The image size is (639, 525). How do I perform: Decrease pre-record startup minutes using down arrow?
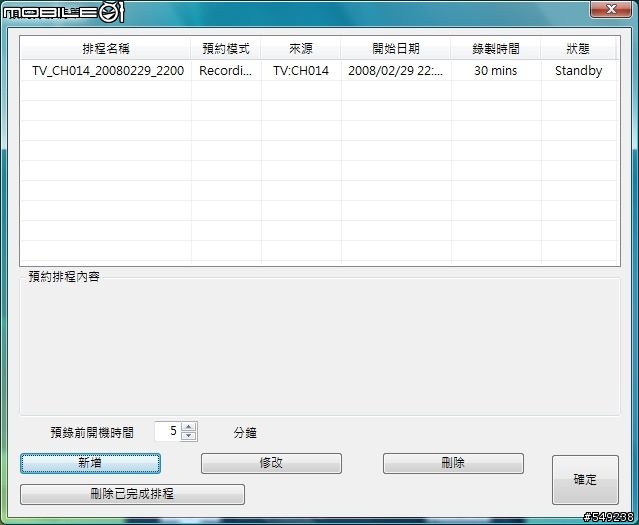[x=189, y=436]
